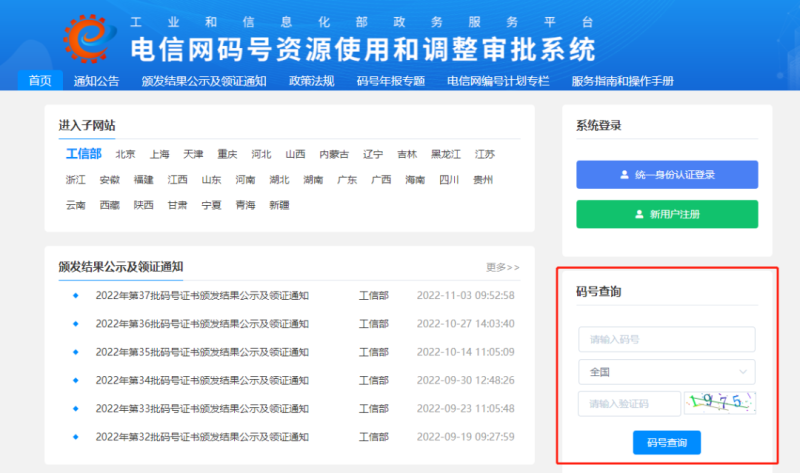Click the captcha image to refresh it
800x473 pixels.
719,403
